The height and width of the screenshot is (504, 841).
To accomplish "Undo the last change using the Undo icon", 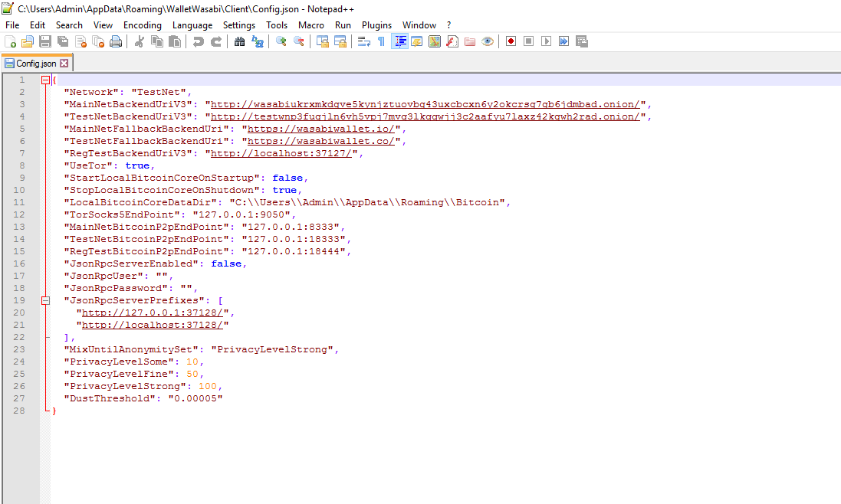I will click(x=198, y=42).
